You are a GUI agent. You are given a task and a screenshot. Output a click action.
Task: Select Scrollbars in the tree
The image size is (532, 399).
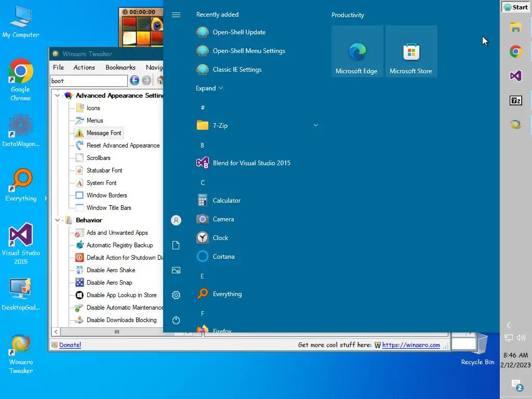coord(94,158)
